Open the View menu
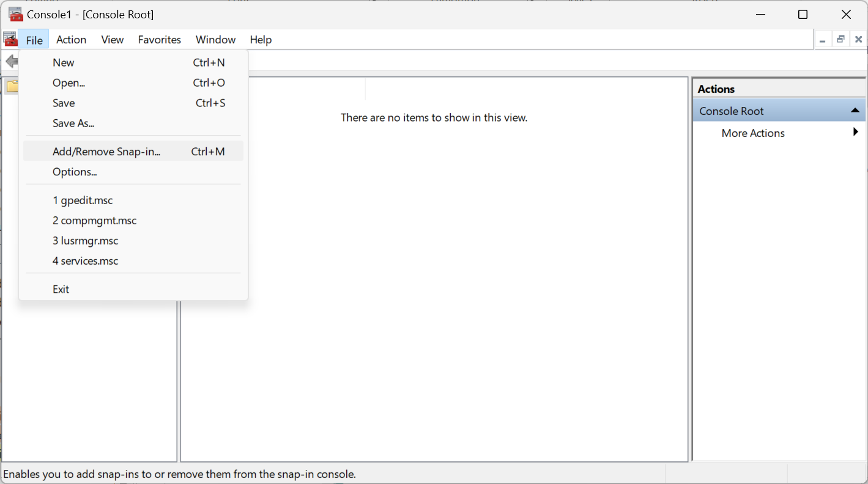This screenshot has width=868, height=484. pyautogui.click(x=113, y=40)
